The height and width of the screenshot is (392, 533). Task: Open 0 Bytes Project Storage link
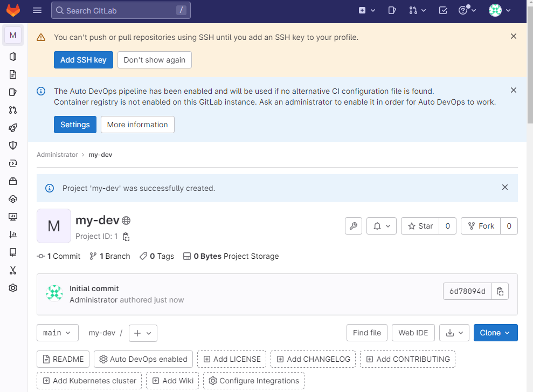click(x=231, y=256)
